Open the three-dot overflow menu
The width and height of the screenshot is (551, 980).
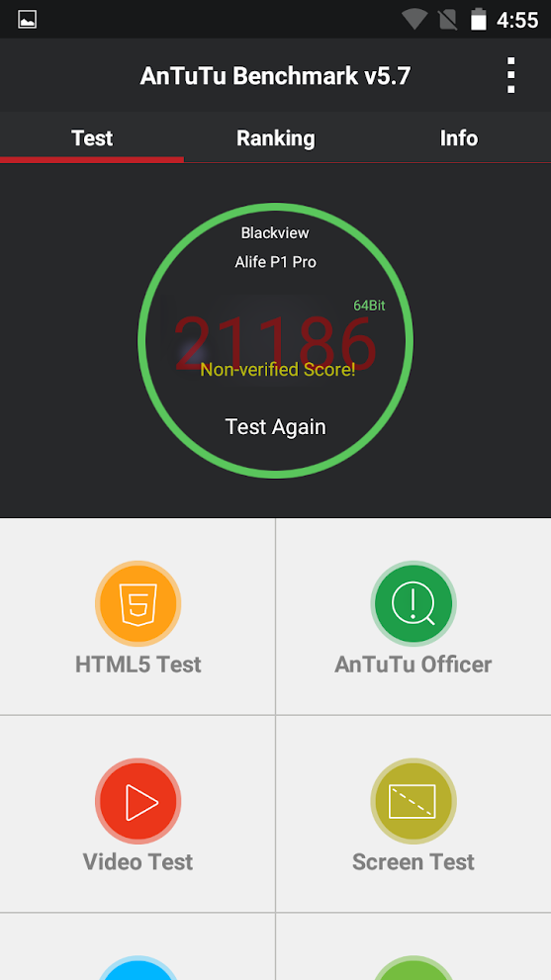[x=511, y=75]
